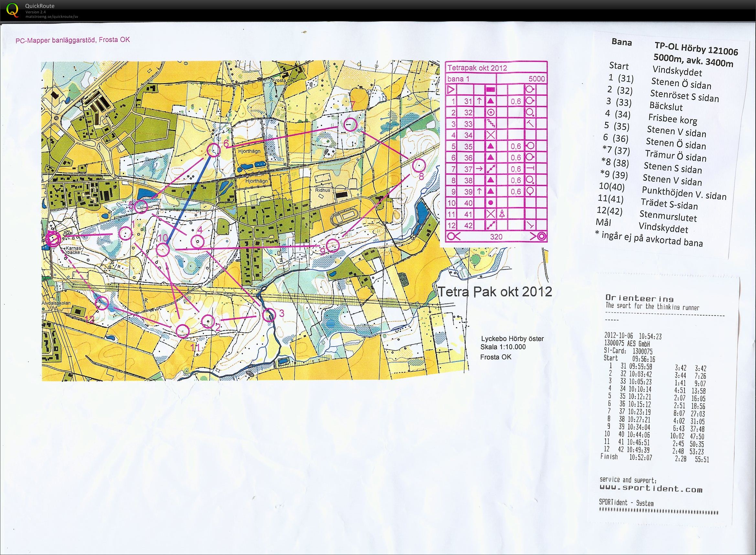Click 'Skala 1:10.000' scale text
Screen dimensions: 756x555
pos(503,347)
